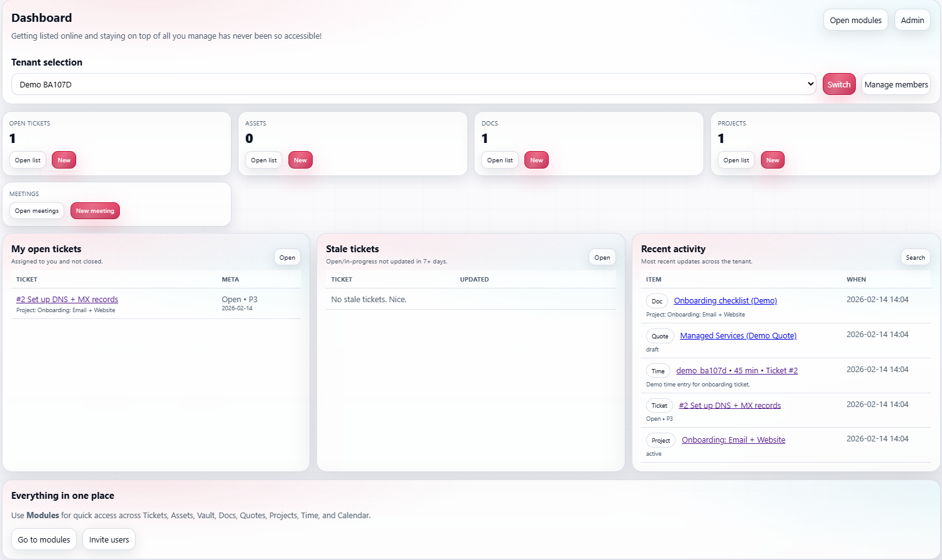Create a new ticket
This screenshot has width=942, height=560.
tap(64, 160)
